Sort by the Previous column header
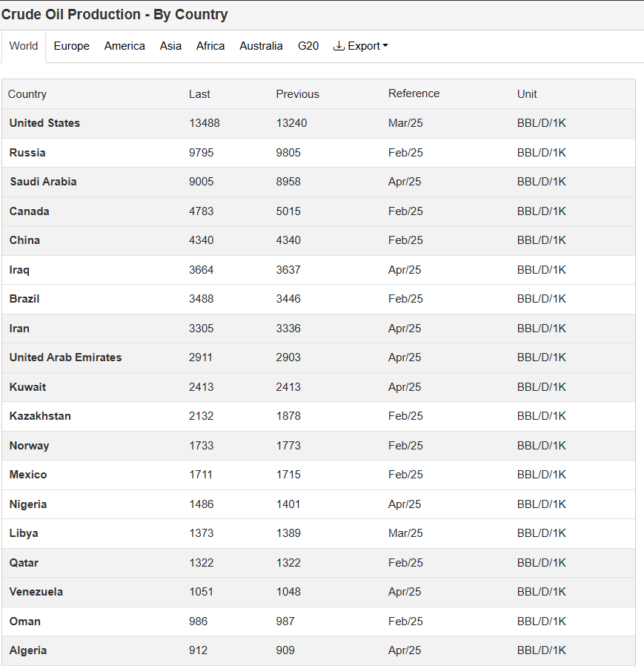Viewport: 644px width, 666px height. 298,94
